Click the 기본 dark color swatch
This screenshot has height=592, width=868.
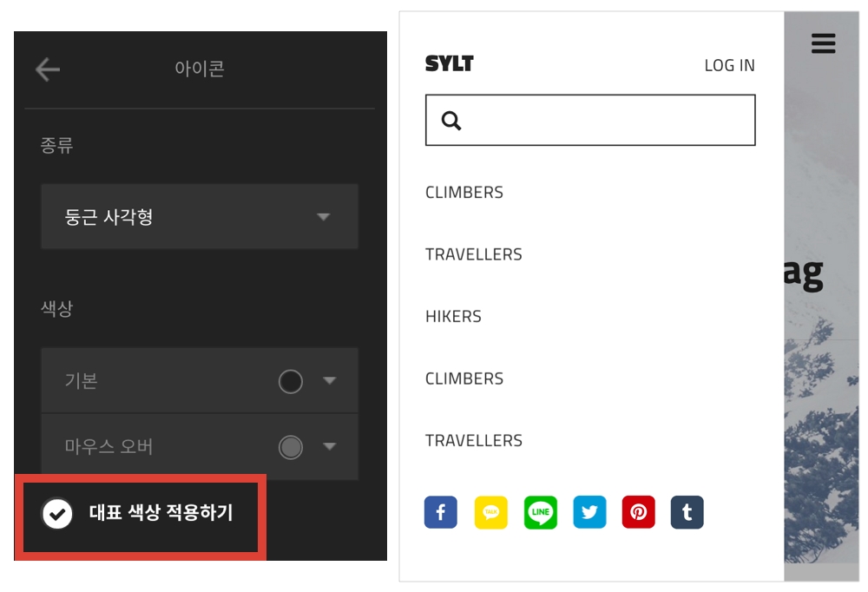(x=291, y=381)
